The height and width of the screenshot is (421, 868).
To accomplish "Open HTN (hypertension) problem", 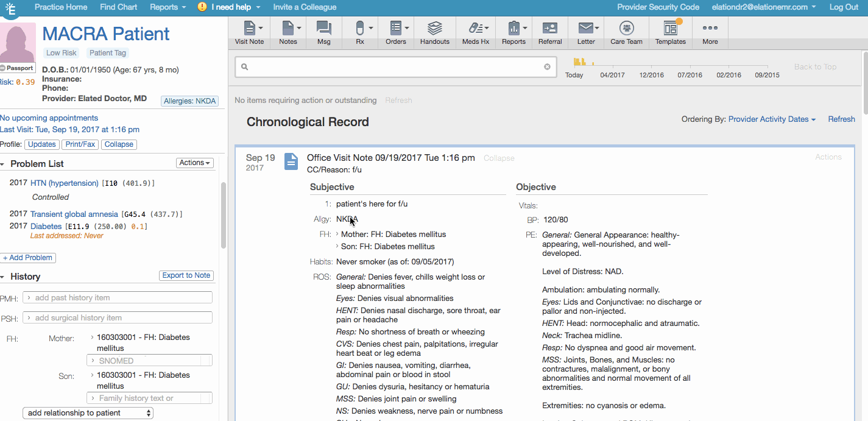I will coord(65,183).
